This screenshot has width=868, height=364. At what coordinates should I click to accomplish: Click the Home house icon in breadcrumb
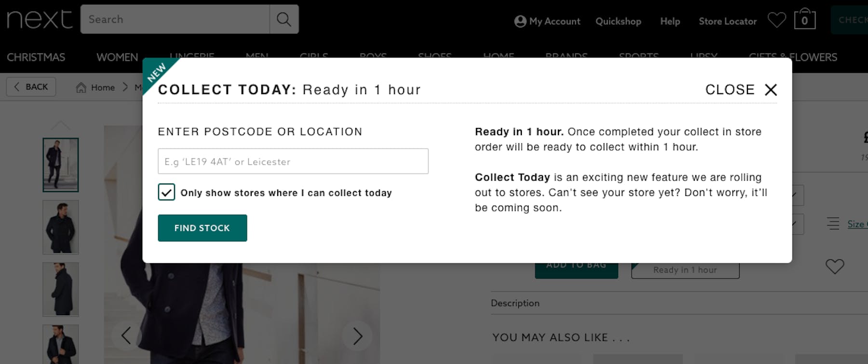click(81, 87)
